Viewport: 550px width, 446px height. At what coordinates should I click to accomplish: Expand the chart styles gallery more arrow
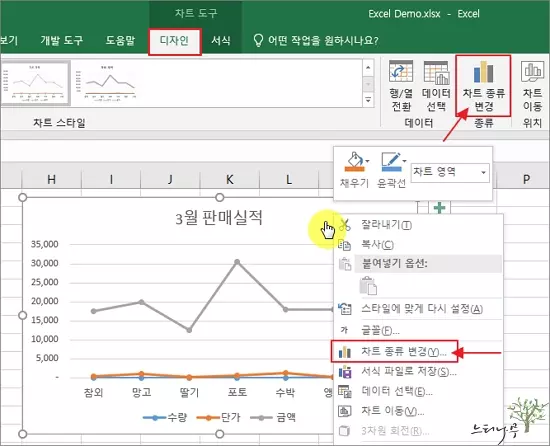[368, 100]
